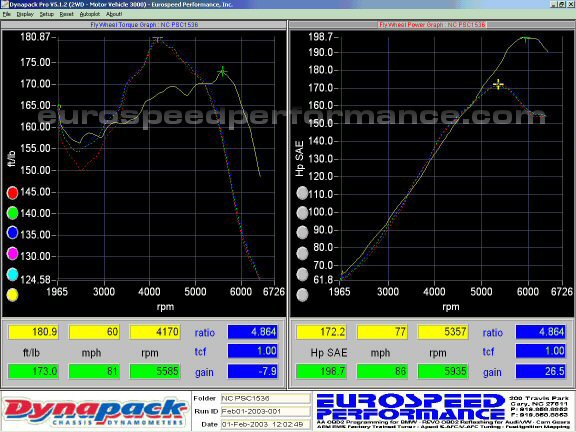Click the torque panel ratio value 4.864
Image resolution: width=576 pixels, height=432 pixels.
pos(253,332)
